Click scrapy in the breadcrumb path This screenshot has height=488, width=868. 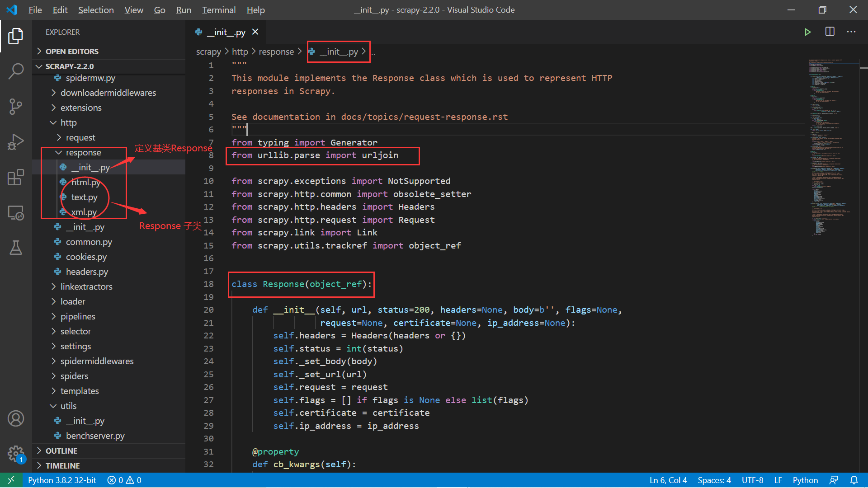click(208, 52)
